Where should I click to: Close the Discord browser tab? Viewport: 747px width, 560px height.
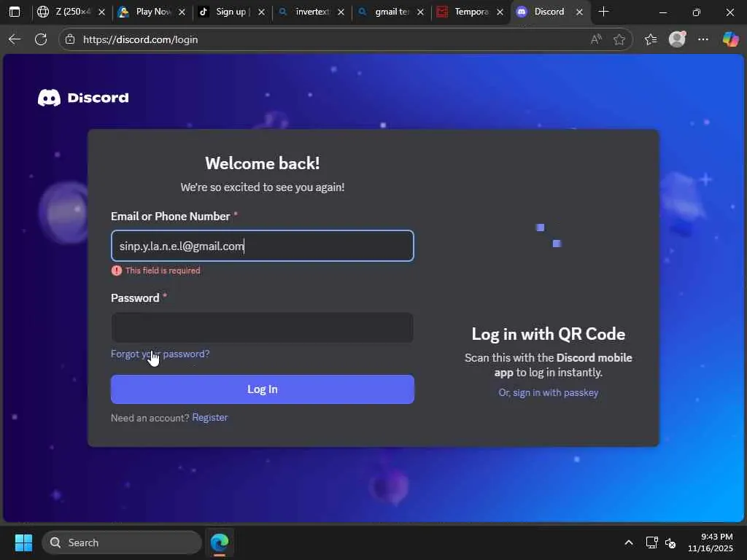click(579, 12)
